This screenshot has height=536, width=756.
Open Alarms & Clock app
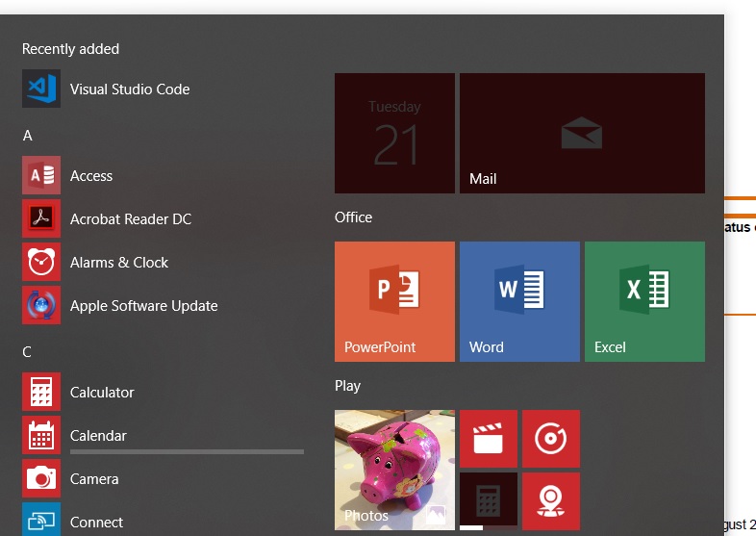pos(118,263)
